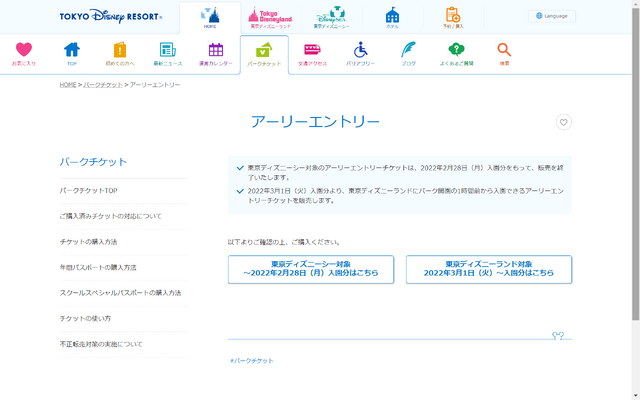This screenshot has width=640, height=400.
Task: Go to TOP house icon
Action: pyautogui.click(x=72, y=54)
